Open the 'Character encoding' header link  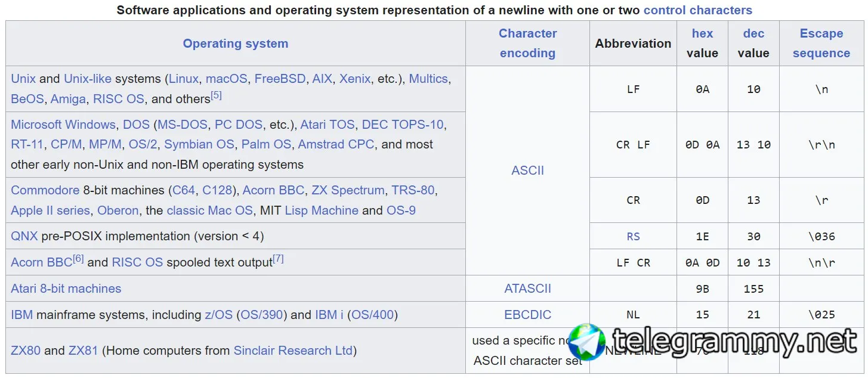point(527,43)
